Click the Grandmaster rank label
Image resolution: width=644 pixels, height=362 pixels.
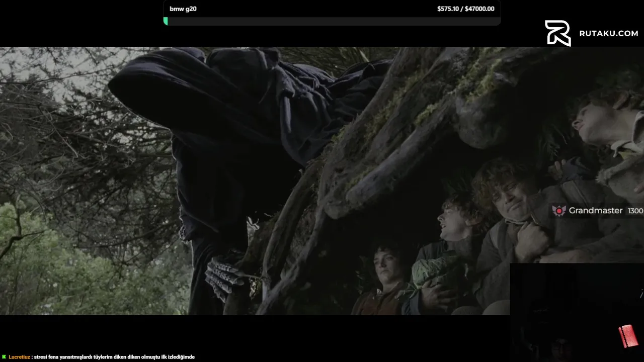click(x=596, y=211)
